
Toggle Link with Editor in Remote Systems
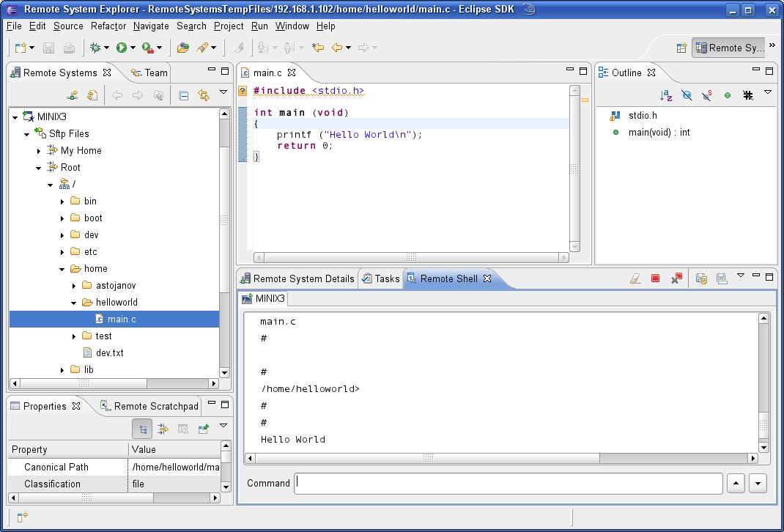point(204,95)
